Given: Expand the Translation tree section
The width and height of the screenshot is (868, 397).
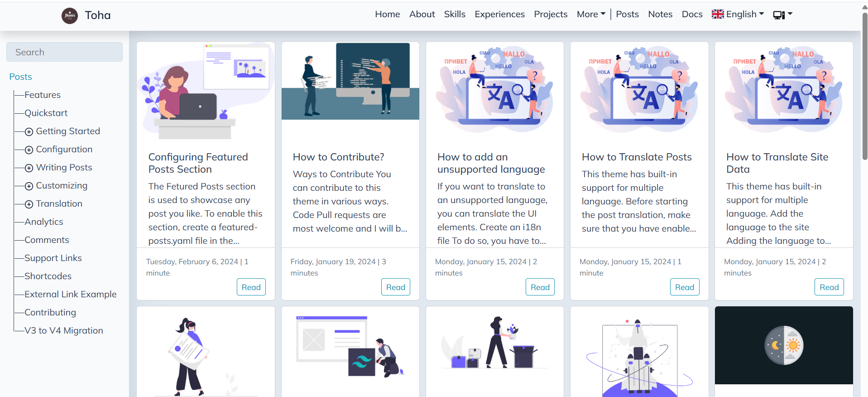Looking at the screenshot, I should (29, 204).
